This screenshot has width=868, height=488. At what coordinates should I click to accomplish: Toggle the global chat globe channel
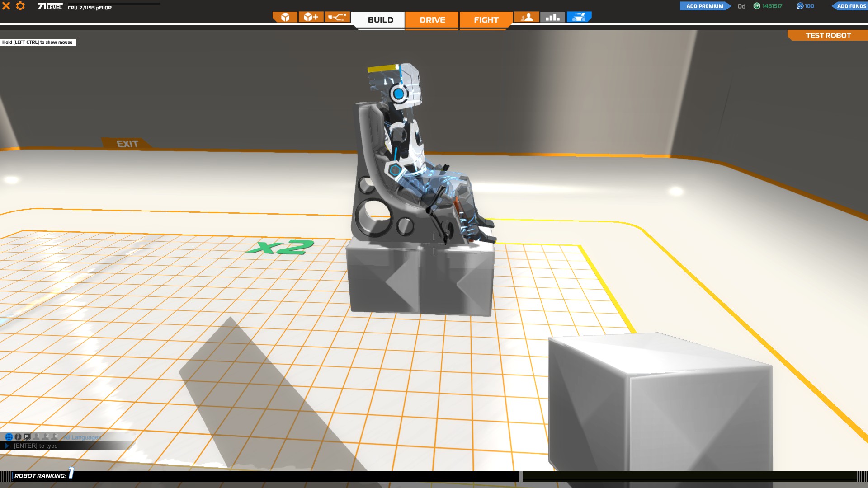pos(9,437)
